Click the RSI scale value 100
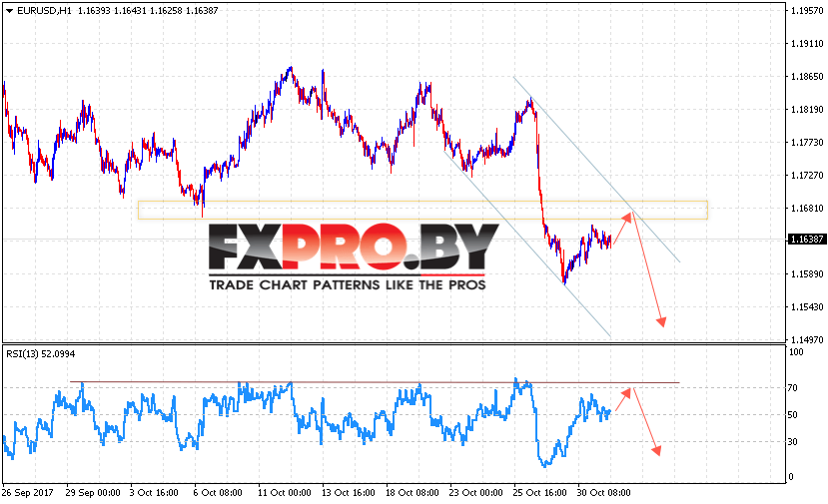 795,352
